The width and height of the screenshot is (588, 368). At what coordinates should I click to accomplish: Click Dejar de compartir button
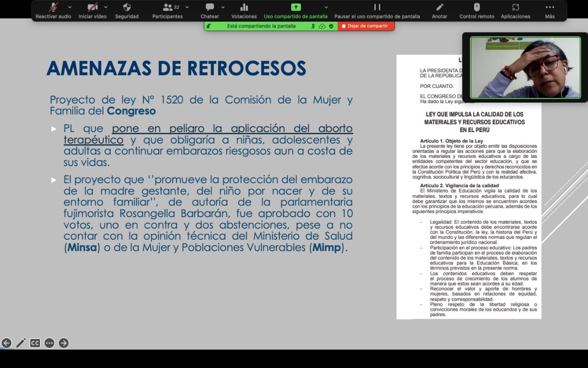(365, 26)
